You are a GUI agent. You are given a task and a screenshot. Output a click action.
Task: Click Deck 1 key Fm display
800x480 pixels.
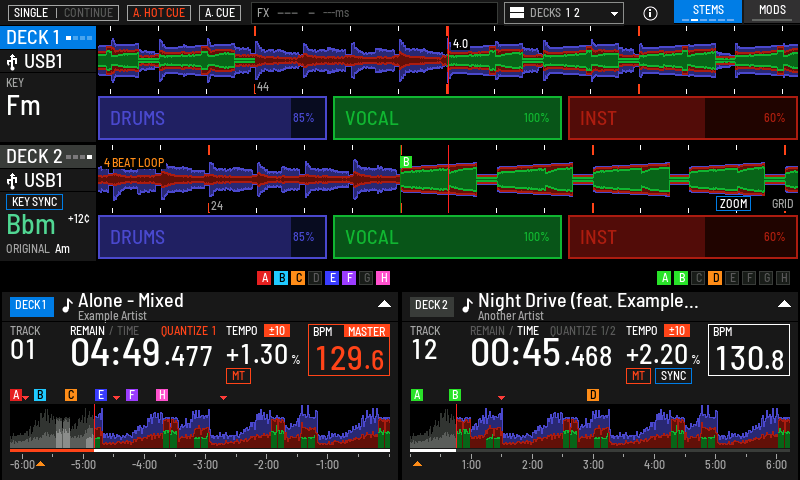[x=23, y=106]
